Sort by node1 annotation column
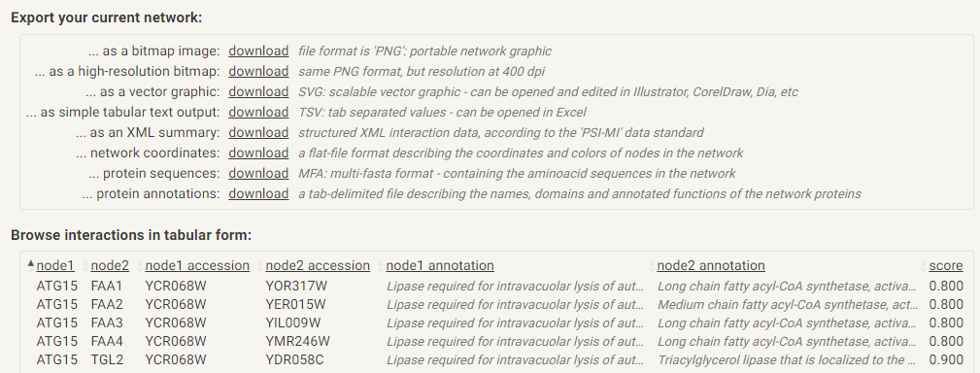This screenshot has height=373, width=980. [x=440, y=265]
